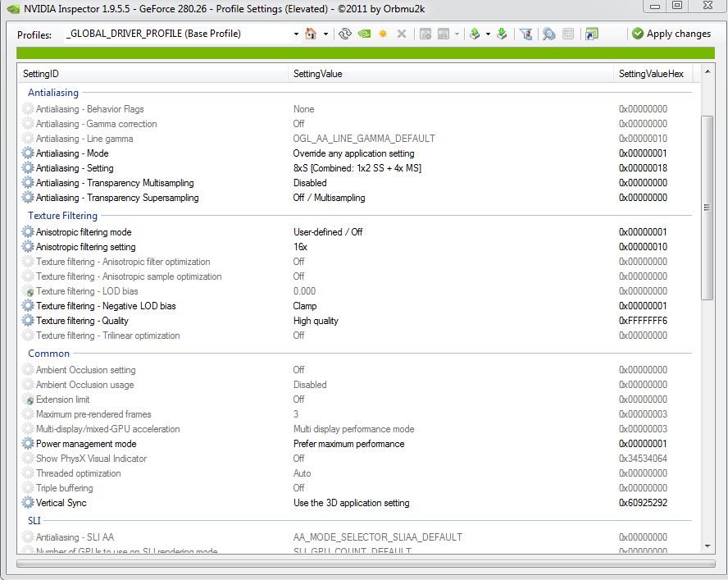This screenshot has height=580, width=728.
Task: Click gear icon of Anisotropic filtering mode row
Action: point(28,231)
